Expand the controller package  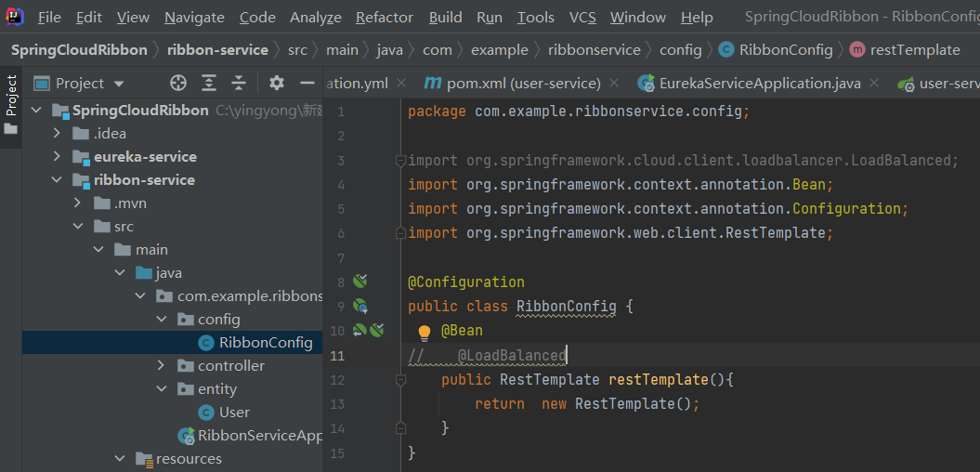coord(162,366)
